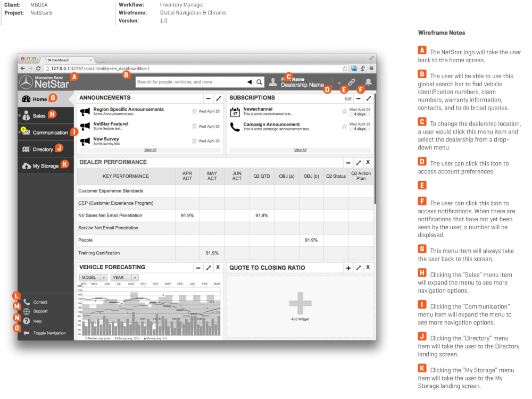Close the Quote to Closing Ratio widget
The width and height of the screenshot is (532, 399).
(368, 268)
